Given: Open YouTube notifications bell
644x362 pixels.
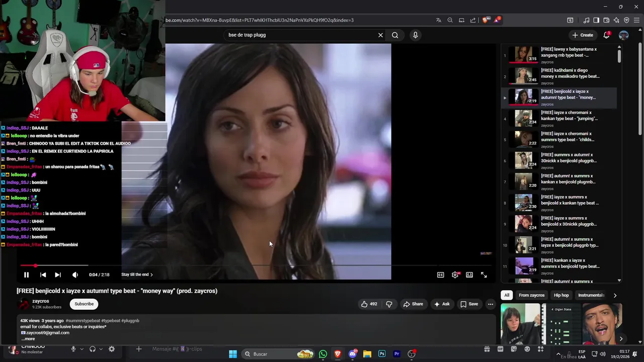Looking at the screenshot, I should (606, 35).
